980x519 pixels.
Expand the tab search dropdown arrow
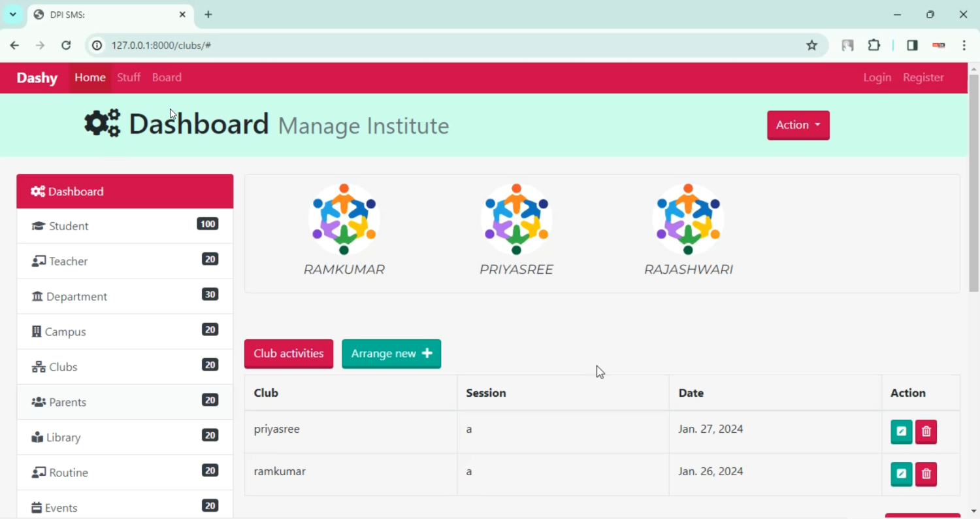tap(12, 14)
